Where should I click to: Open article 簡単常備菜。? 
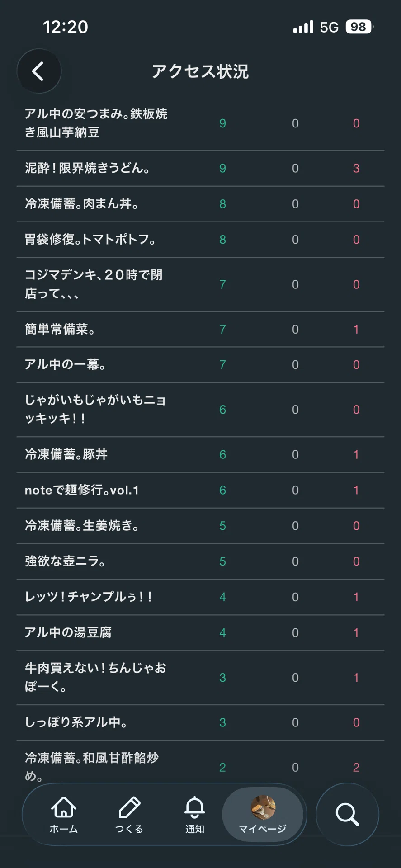200,329
